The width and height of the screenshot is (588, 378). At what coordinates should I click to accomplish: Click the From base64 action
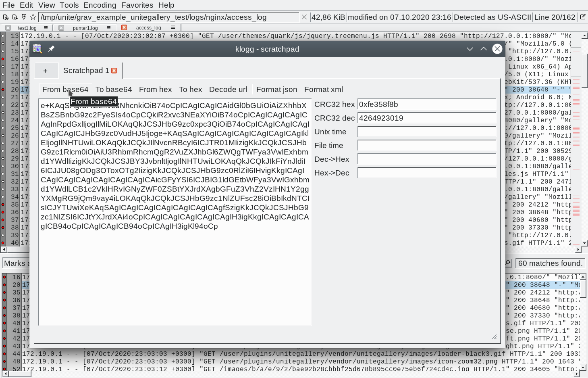65,90
